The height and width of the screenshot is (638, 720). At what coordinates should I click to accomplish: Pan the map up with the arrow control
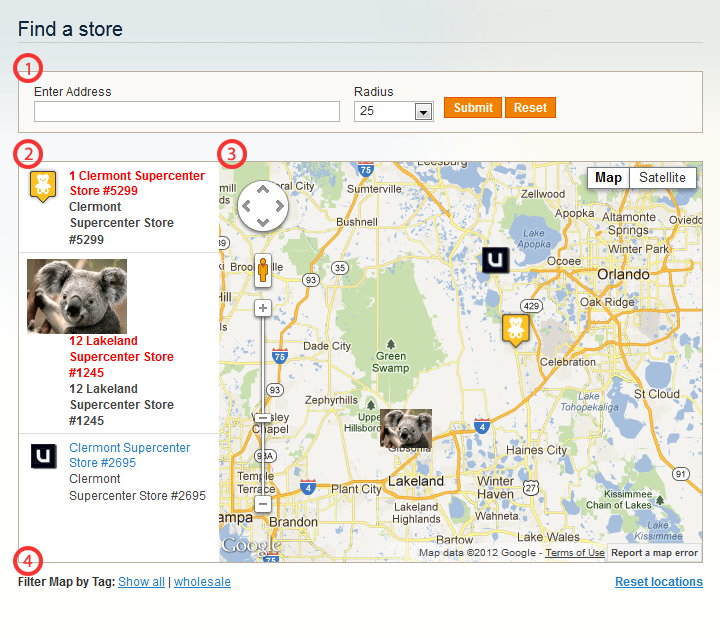pyautogui.click(x=263, y=189)
